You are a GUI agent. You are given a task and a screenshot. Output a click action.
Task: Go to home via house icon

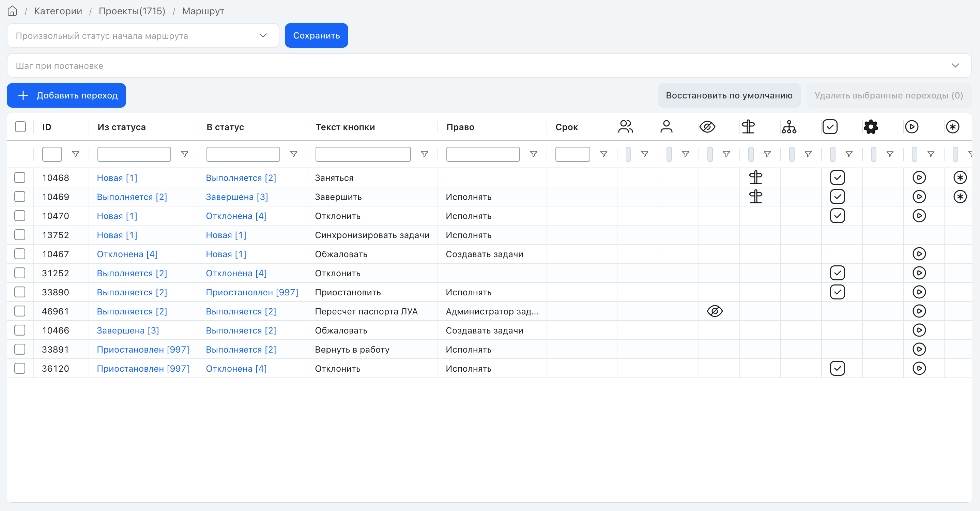pyautogui.click(x=12, y=11)
